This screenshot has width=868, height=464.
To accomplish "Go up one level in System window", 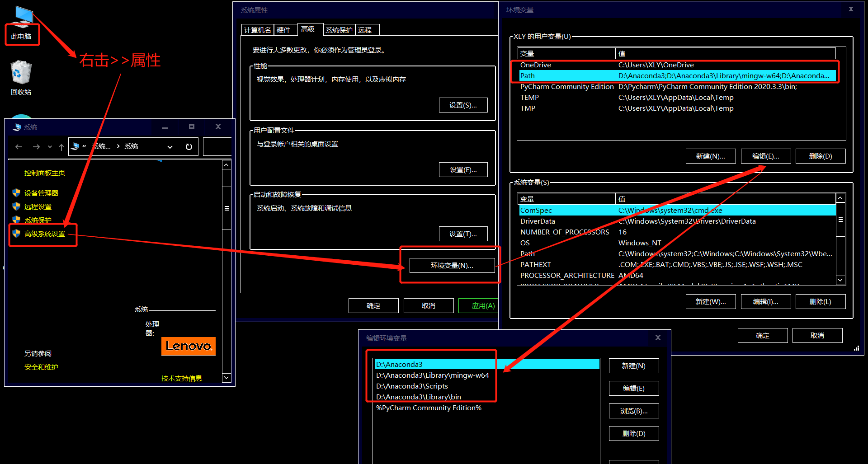I will [x=61, y=147].
